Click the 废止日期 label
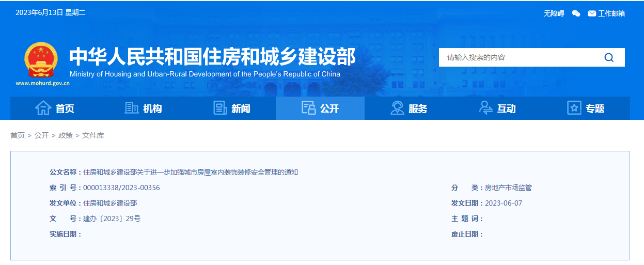This screenshot has width=644, height=265. click(467, 234)
